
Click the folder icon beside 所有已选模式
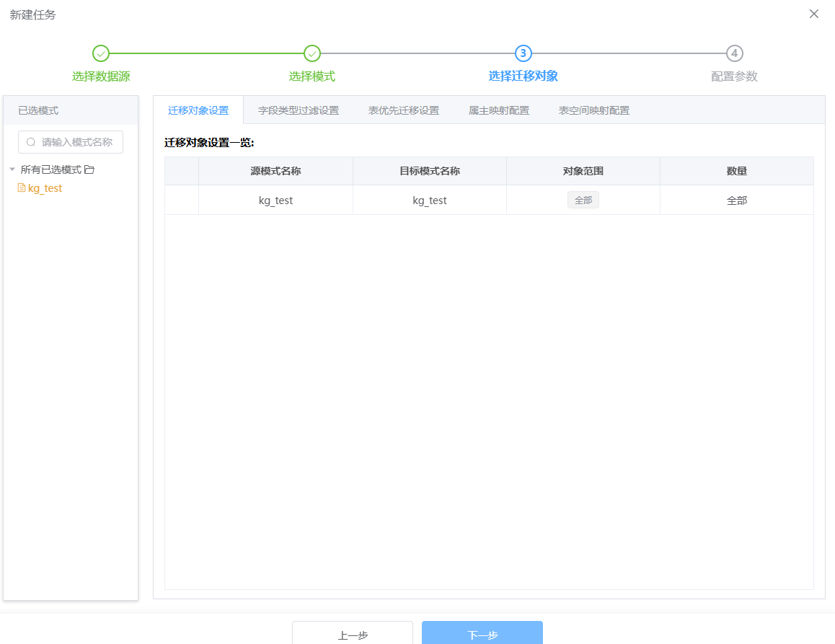pos(89,170)
